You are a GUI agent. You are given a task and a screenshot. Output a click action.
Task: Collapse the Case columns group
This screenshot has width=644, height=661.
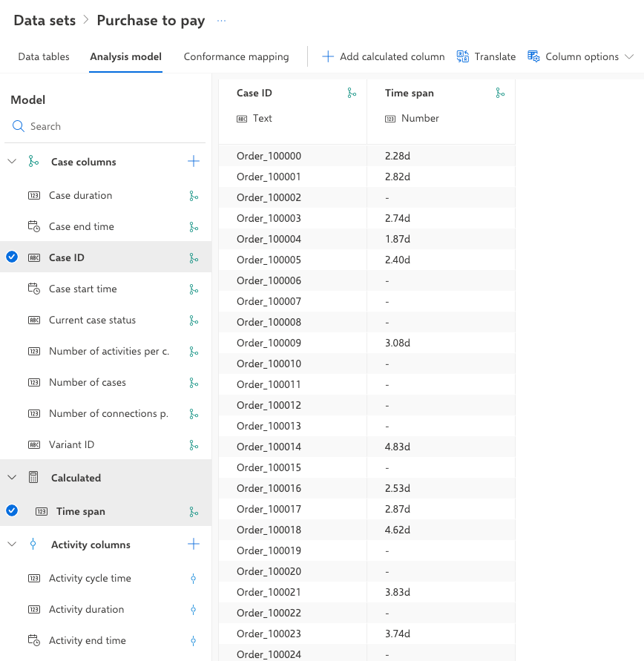[12, 161]
